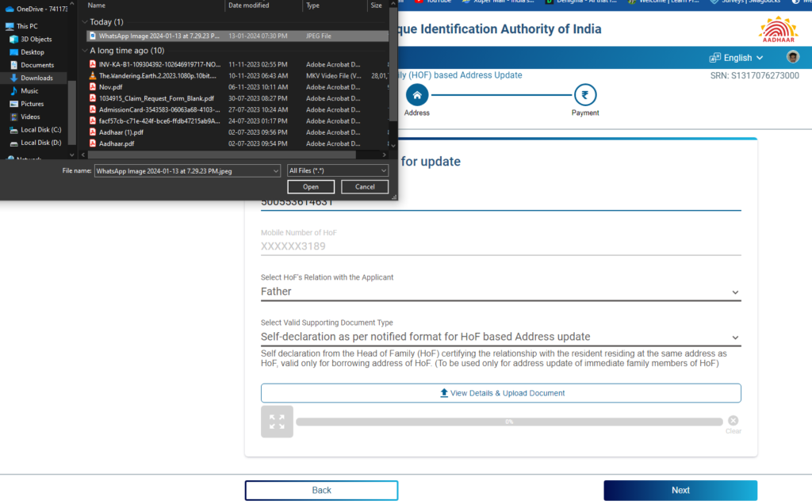
Task: Click the Address step home icon
Action: [x=417, y=94]
